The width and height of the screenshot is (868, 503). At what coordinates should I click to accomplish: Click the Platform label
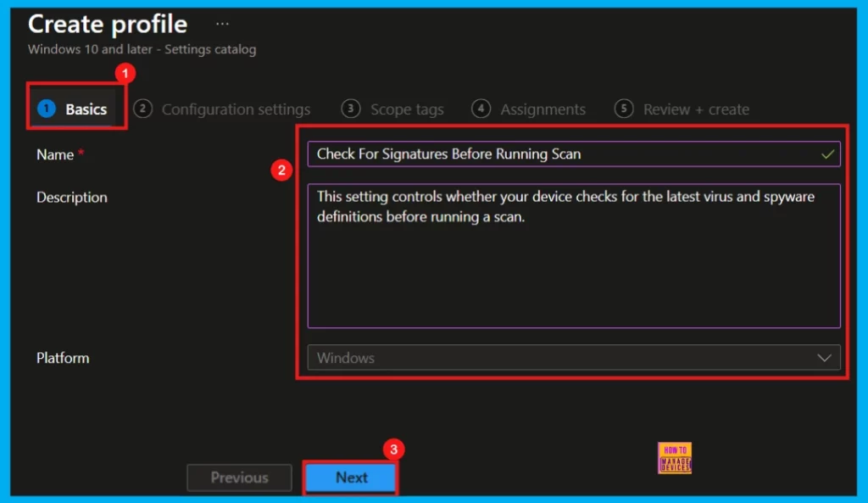[x=63, y=358]
